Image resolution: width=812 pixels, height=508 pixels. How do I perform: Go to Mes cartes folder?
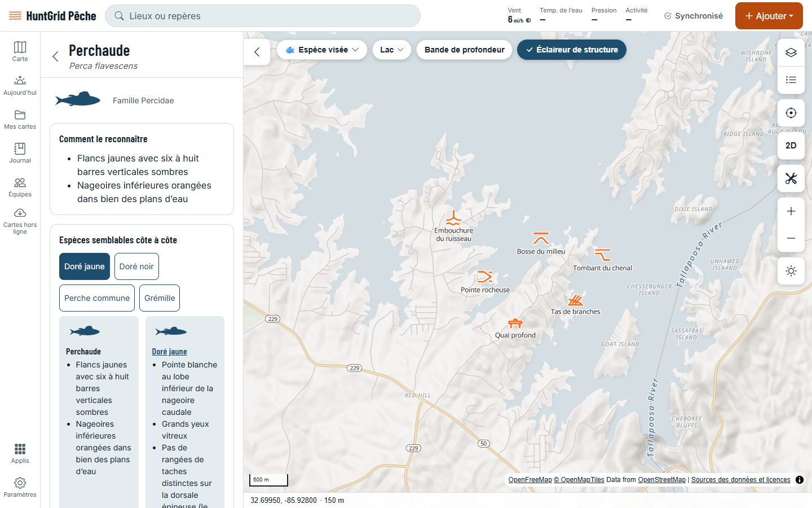pyautogui.click(x=20, y=119)
